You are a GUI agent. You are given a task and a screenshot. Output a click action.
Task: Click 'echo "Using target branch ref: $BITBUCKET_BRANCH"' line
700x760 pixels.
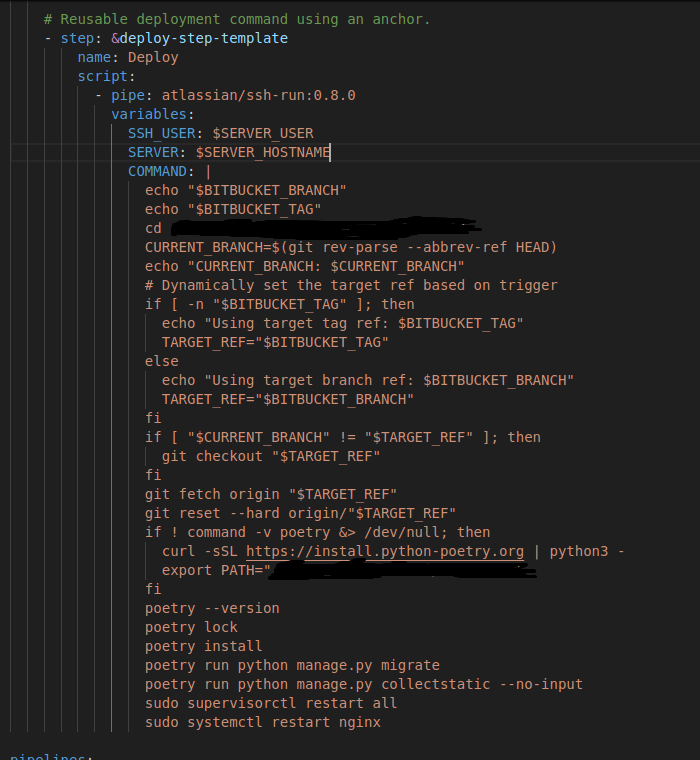click(x=368, y=380)
